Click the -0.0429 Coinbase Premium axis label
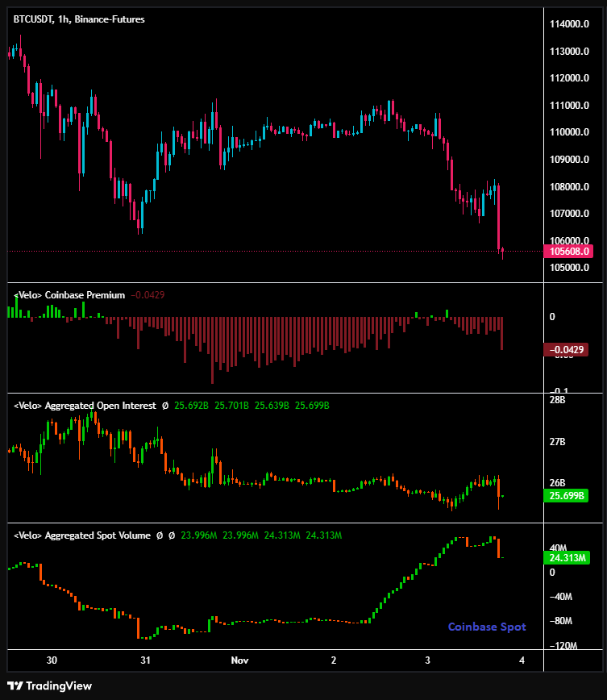Viewport: 607px width, 700px height. 568,350
